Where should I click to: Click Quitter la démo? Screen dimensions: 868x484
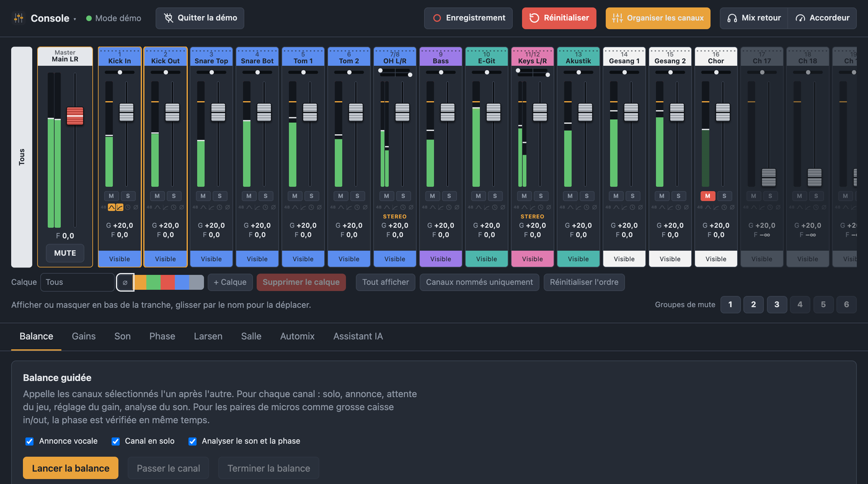[x=200, y=18]
